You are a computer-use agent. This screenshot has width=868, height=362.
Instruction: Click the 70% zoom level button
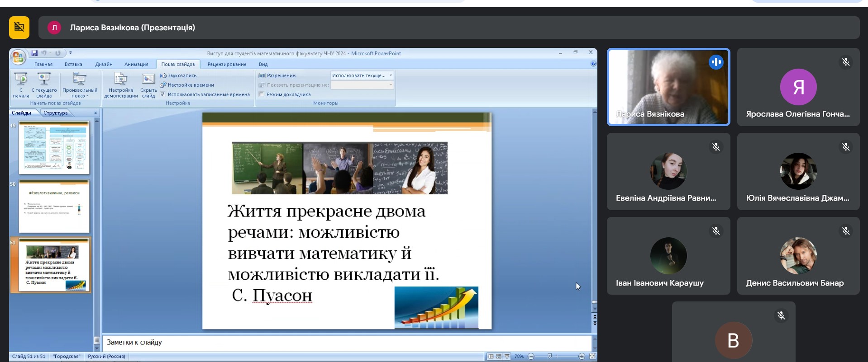click(x=519, y=357)
